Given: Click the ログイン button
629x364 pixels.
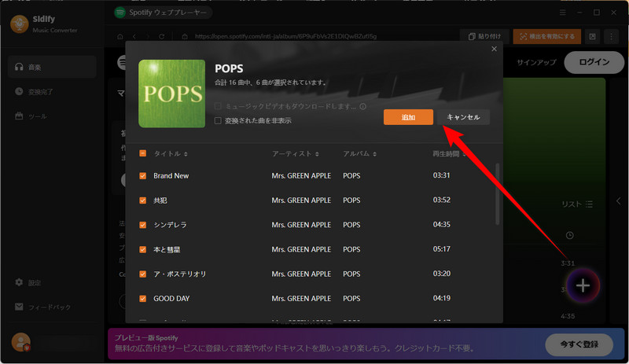Looking at the screenshot, I should tap(594, 62).
